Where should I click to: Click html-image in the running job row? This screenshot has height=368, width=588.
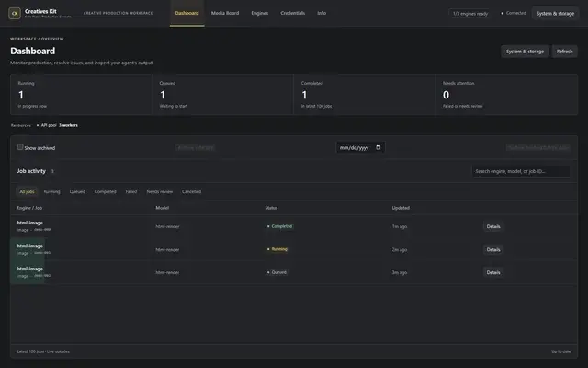pos(30,246)
